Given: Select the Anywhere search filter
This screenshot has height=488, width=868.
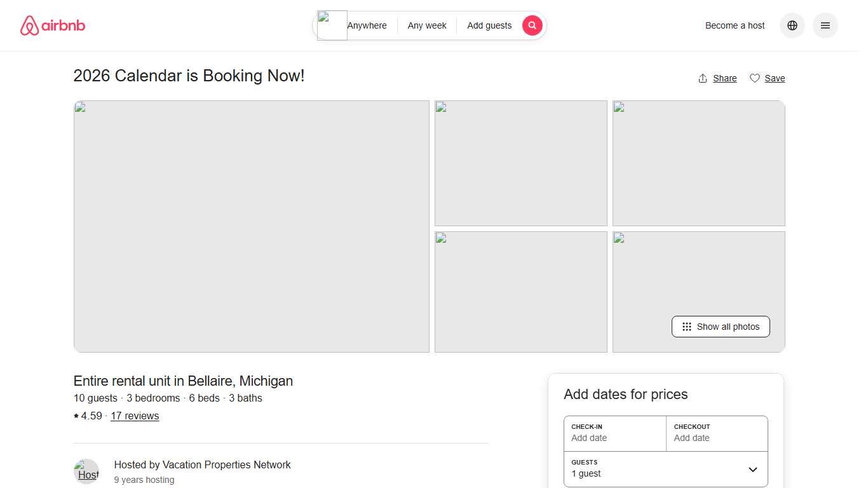Looking at the screenshot, I should pyautogui.click(x=367, y=25).
